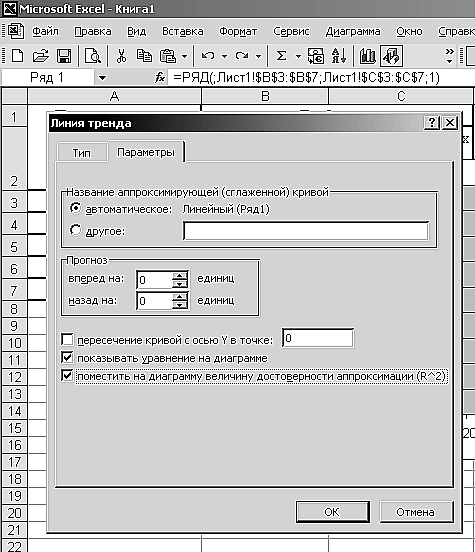Open the Paste options dropdown arrow
The image size is (475, 552).
point(185,56)
